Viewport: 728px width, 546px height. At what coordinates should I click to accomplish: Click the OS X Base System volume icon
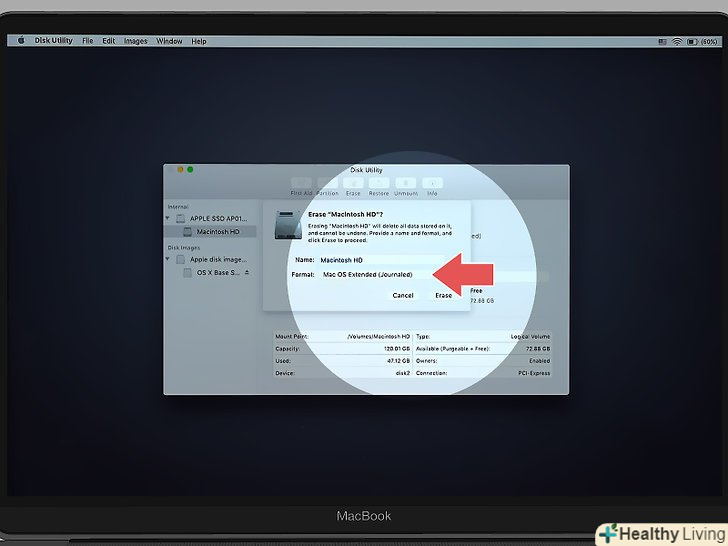tap(188, 273)
